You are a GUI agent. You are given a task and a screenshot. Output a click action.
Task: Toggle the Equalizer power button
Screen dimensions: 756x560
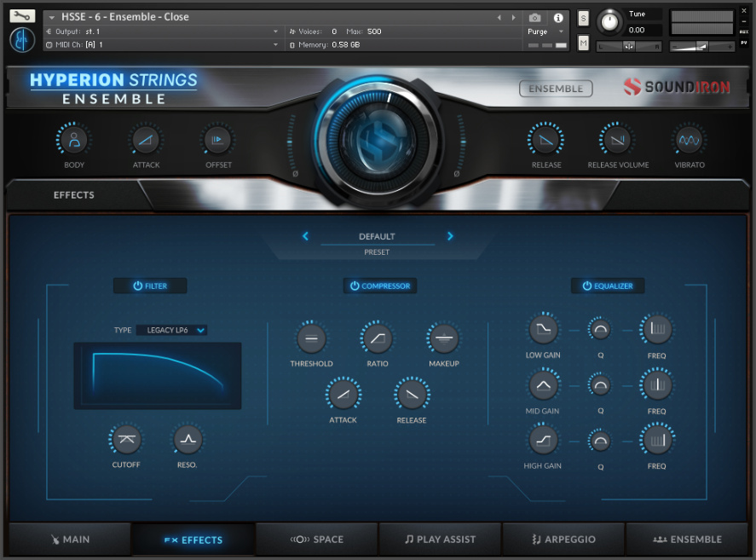point(608,286)
